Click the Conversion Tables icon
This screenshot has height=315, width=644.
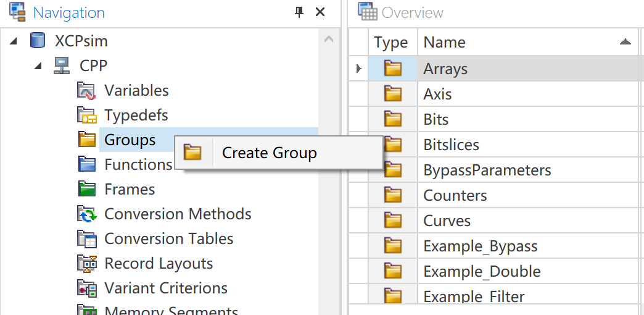[x=87, y=239]
